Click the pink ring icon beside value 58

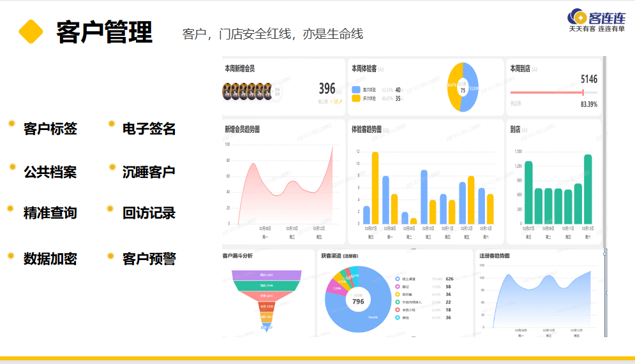pos(398,286)
